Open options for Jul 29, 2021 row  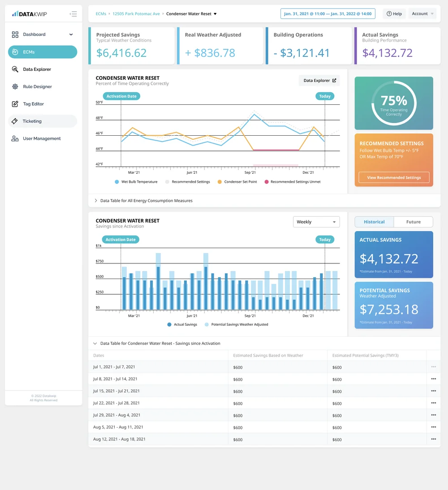433,415
